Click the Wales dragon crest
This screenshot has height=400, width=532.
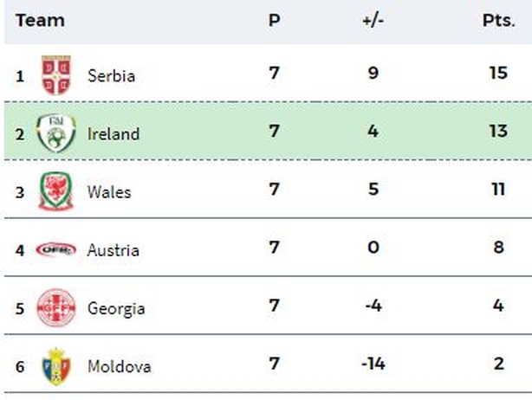tap(56, 191)
